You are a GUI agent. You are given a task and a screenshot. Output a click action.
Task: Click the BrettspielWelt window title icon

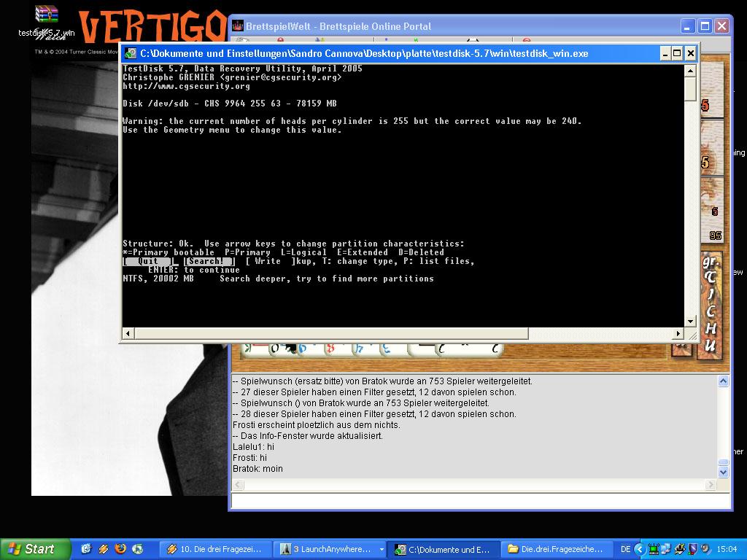click(x=238, y=26)
